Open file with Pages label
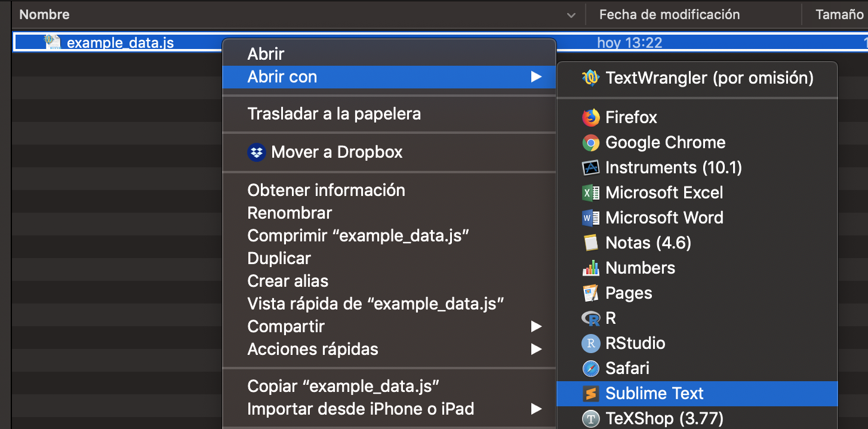This screenshot has width=868, height=429. pyautogui.click(x=629, y=293)
